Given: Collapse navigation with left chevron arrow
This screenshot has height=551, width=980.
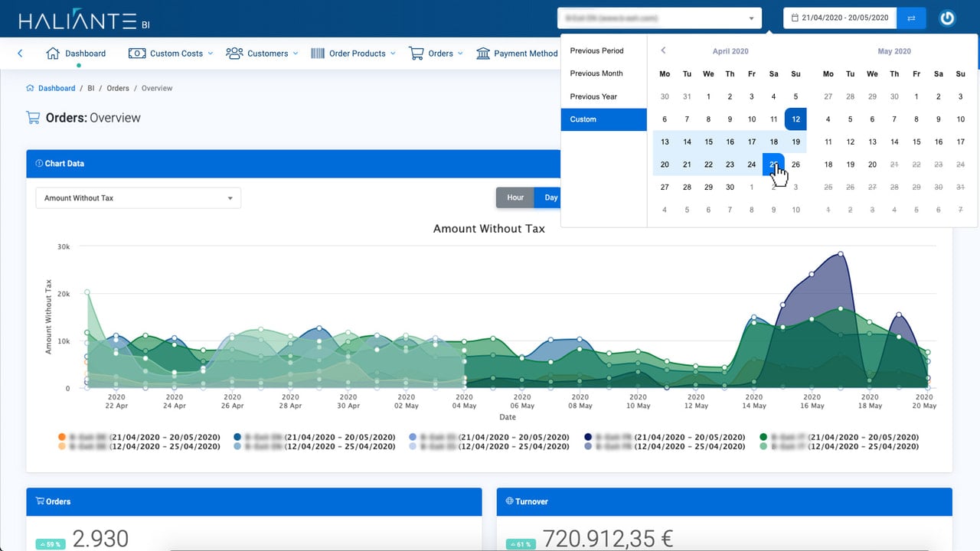Looking at the screenshot, I should [20, 54].
